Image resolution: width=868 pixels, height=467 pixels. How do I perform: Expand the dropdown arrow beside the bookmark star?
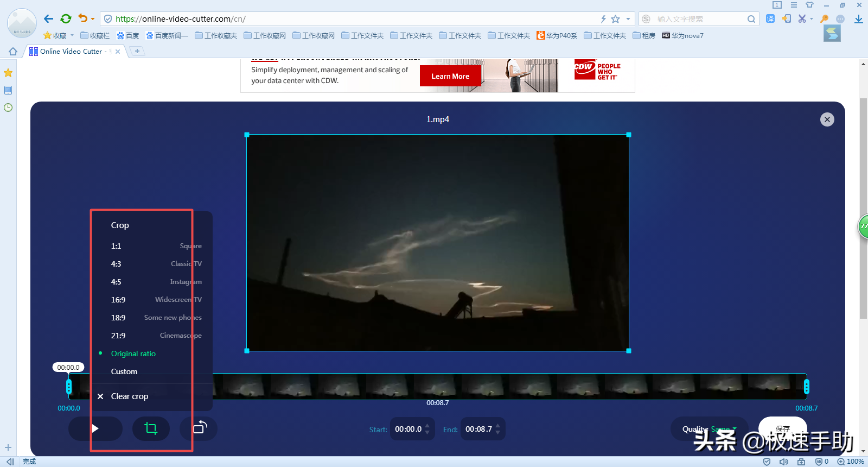tap(628, 19)
